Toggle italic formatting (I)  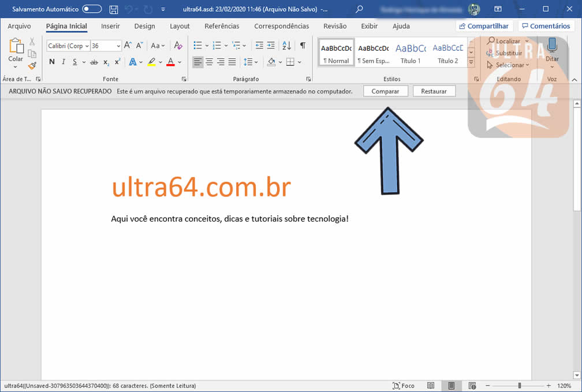[64, 62]
